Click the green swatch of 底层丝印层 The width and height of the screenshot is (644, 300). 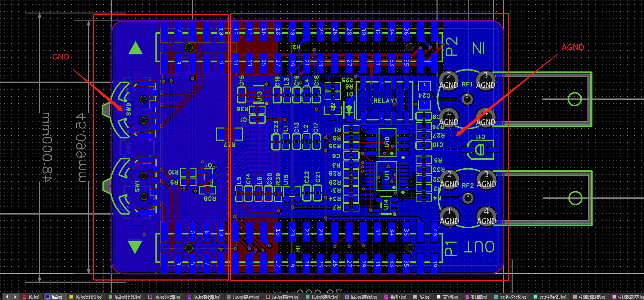[110, 297]
